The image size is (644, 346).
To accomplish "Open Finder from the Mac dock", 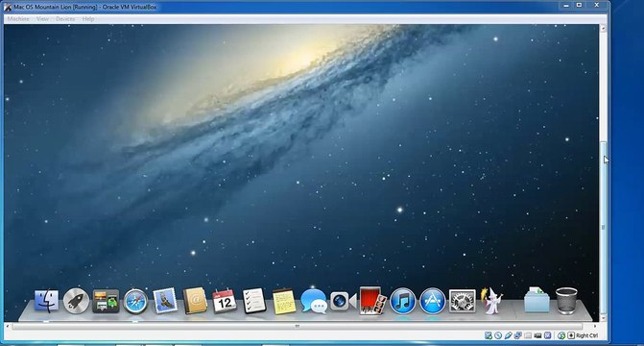I will point(46,301).
